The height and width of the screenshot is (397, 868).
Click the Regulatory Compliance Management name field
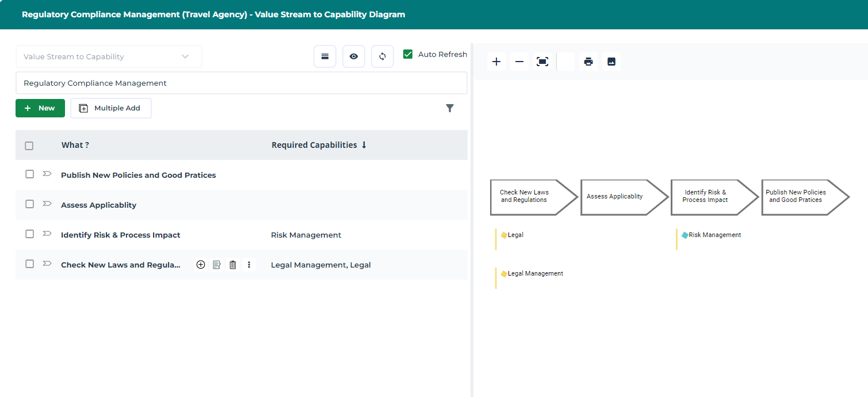(241, 83)
